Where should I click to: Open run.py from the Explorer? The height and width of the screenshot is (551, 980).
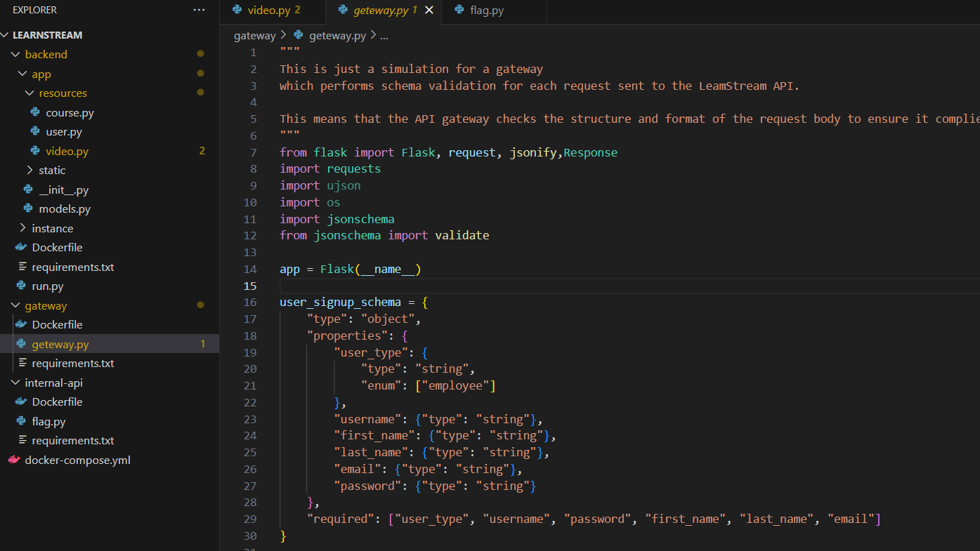(48, 286)
